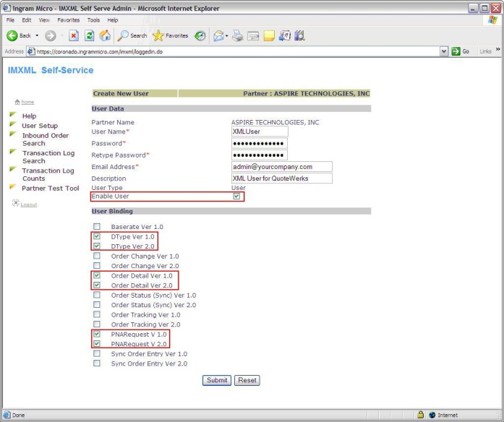Open User Setup in the sidebar
This screenshot has height=422, width=504.
point(40,126)
